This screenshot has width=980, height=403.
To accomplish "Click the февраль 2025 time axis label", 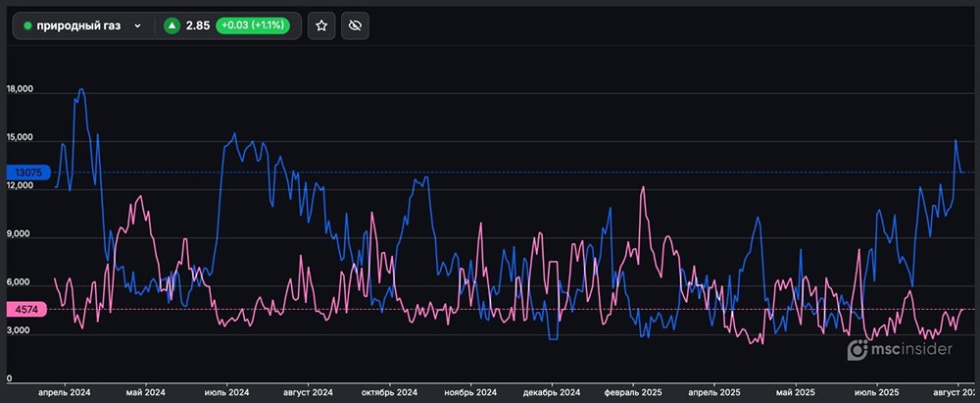I will [x=634, y=392].
